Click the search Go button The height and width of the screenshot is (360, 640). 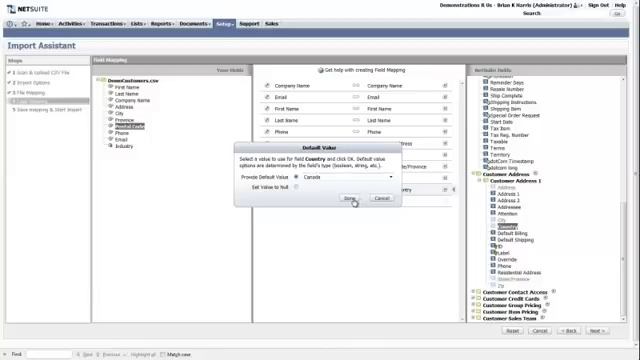[x=617, y=13]
